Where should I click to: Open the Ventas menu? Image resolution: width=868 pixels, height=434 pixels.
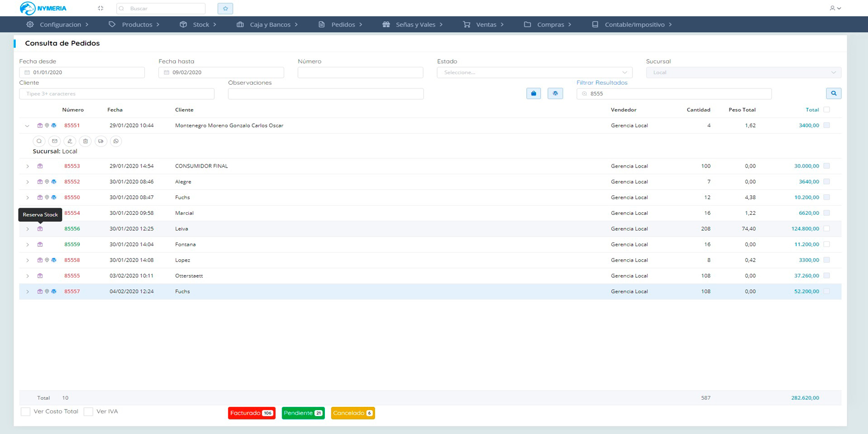483,24
